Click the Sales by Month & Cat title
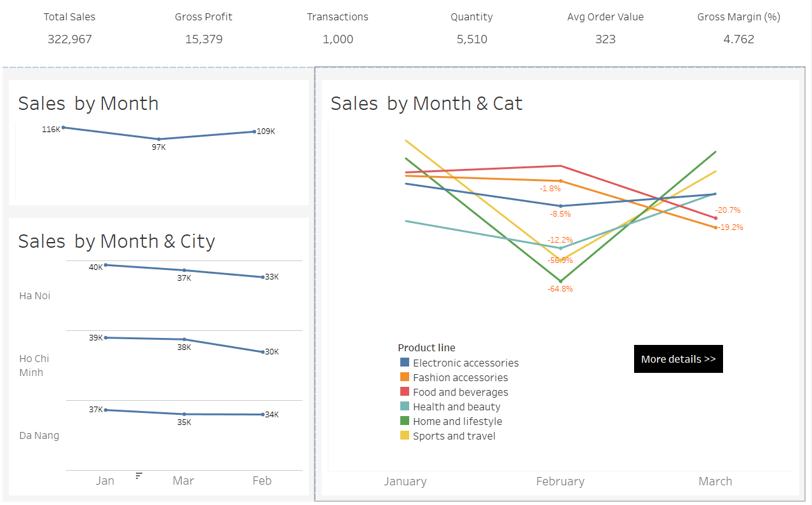Viewport: 812px width, 505px height. [x=426, y=104]
